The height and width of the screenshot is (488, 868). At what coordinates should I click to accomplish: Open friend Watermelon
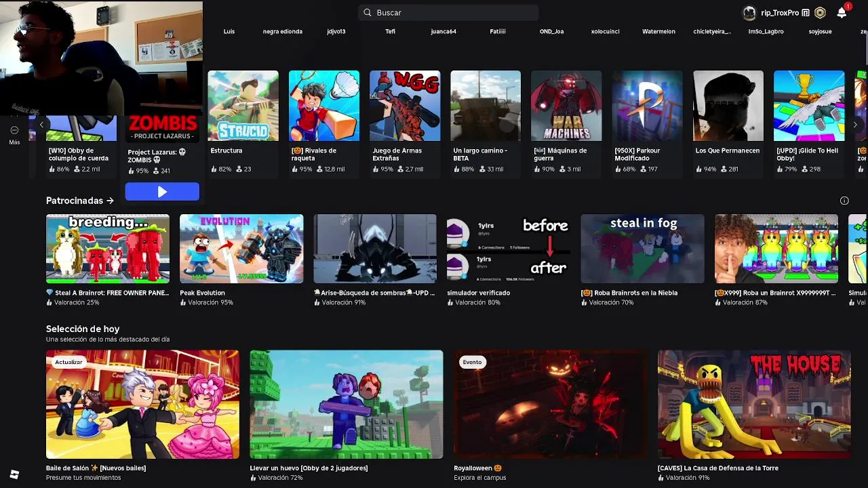pyautogui.click(x=658, y=31)
